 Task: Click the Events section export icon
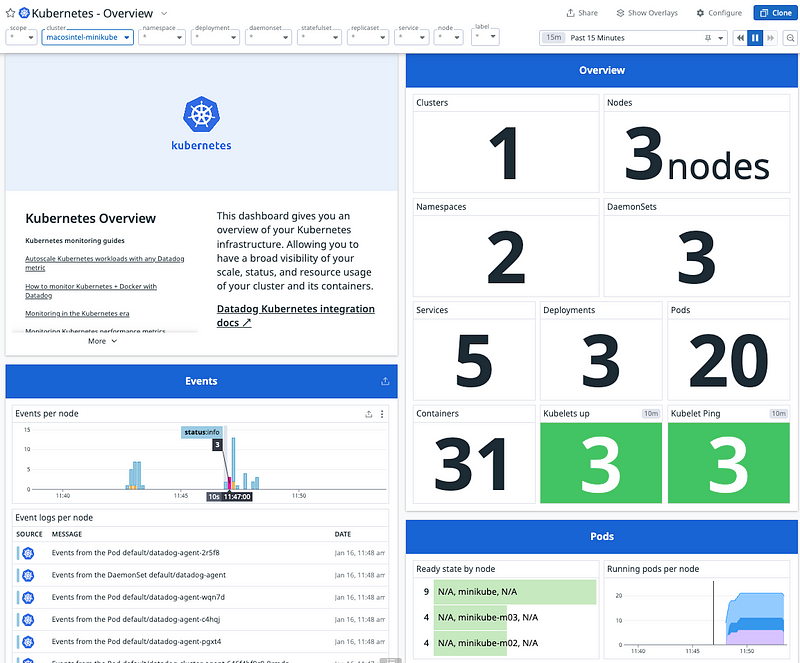(x=386, y=381)
